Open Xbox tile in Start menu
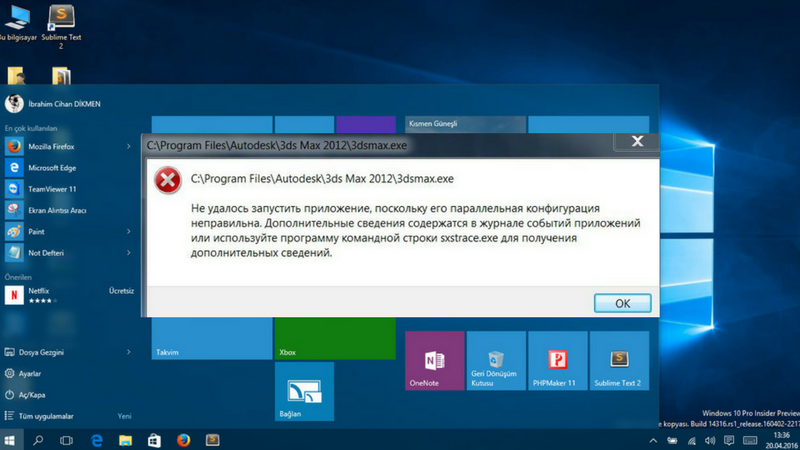 pyautogui.click(x=335, y=338)
